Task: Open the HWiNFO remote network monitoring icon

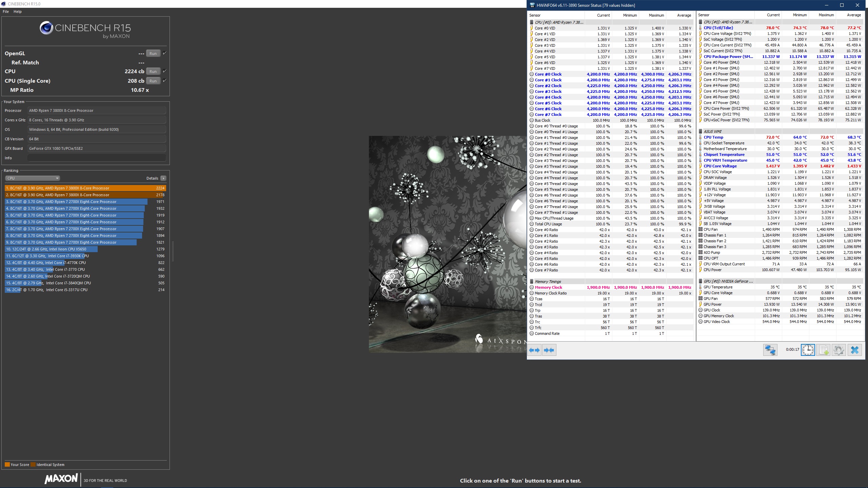Action: pyautogui.click(x=770, y=350)
